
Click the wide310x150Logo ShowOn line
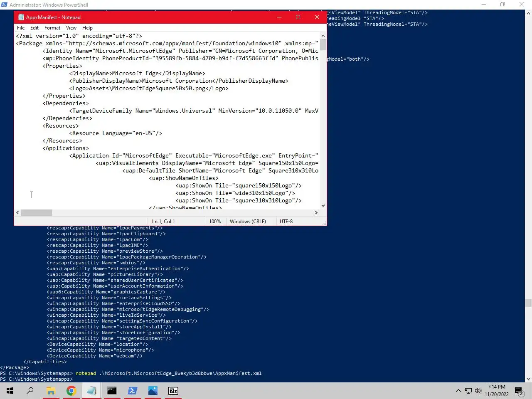(x=235, y=193)
